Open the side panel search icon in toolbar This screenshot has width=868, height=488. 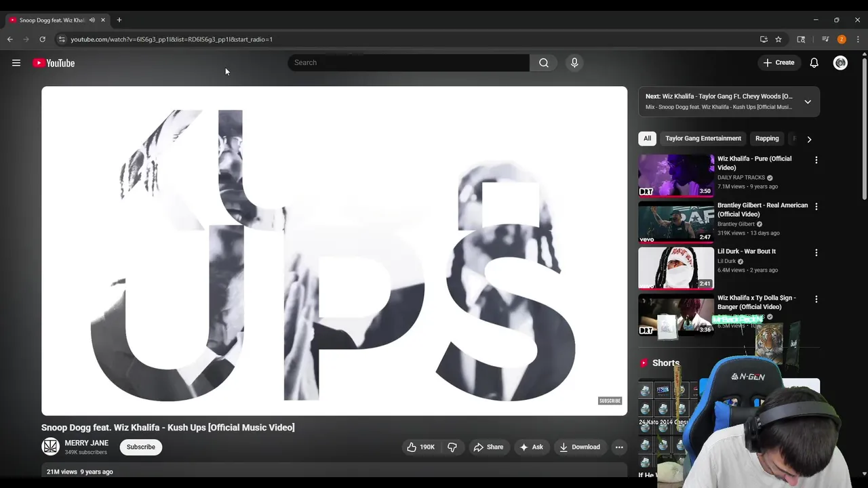pyautogui.click(x=801, y=39)
